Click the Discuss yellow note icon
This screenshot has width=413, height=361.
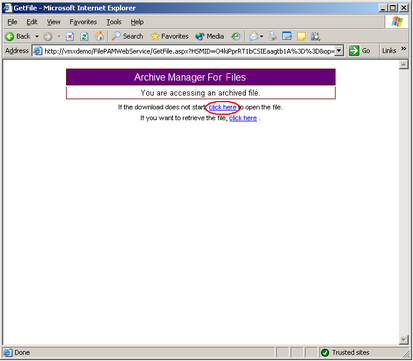pos(301,36)
